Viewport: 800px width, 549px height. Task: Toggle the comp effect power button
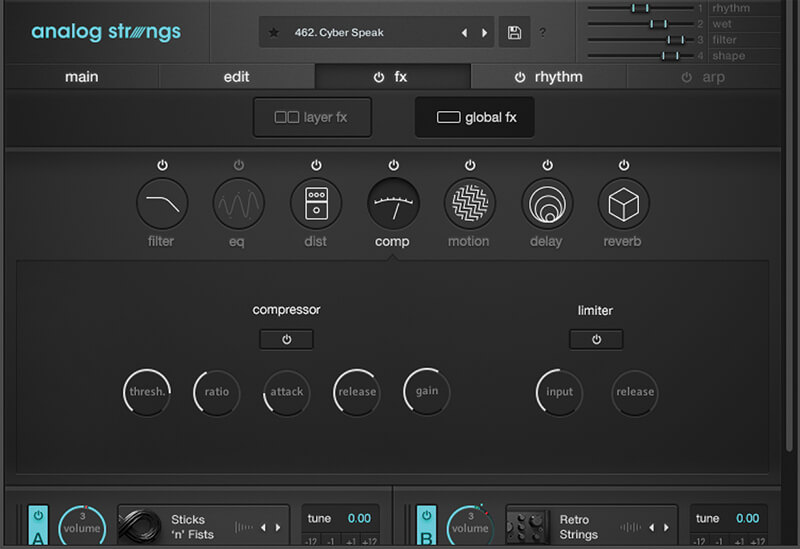pos(393,165)
